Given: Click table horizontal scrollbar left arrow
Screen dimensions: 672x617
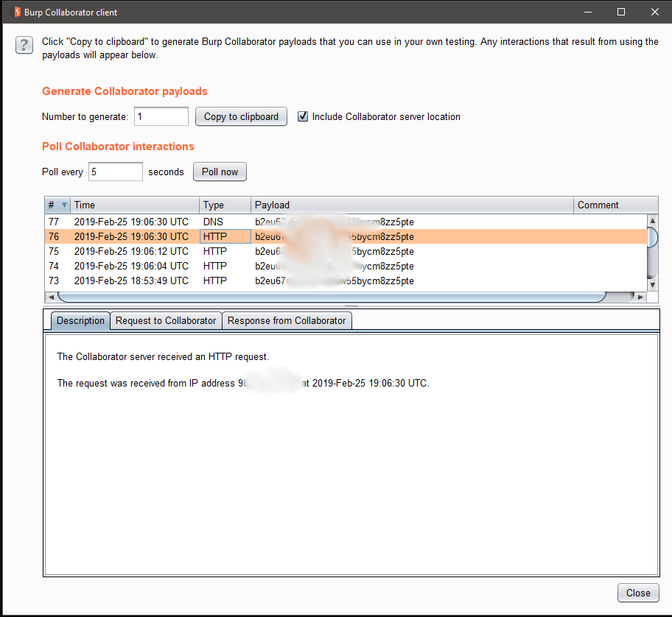Looking at the screenshot, I should click(x=51, y=297).
